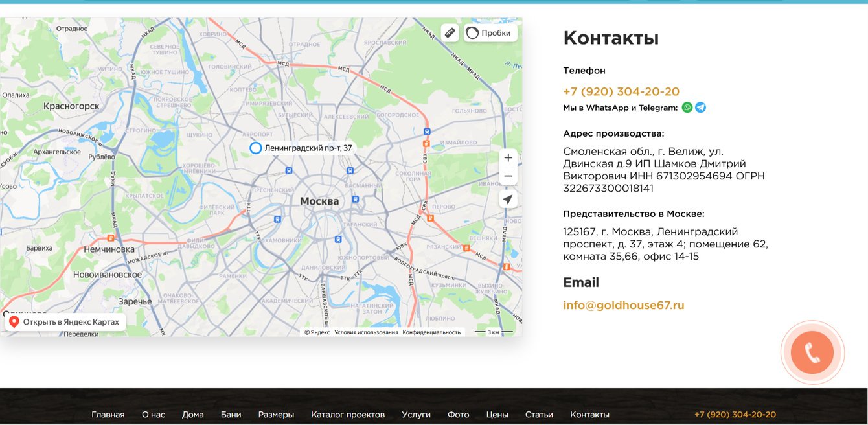Email info@goldhouse67.ru
This screenshot has width=868, height=425.
pyautogui.click(x=624, y=305)
